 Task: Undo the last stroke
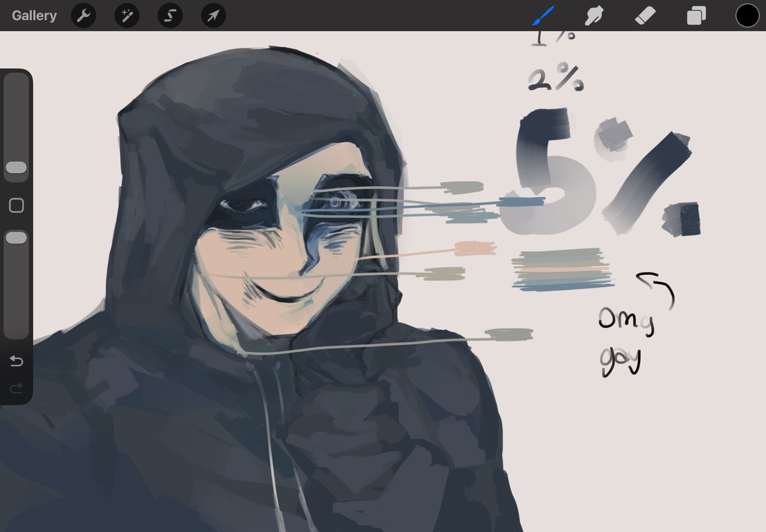coord(17,362)
